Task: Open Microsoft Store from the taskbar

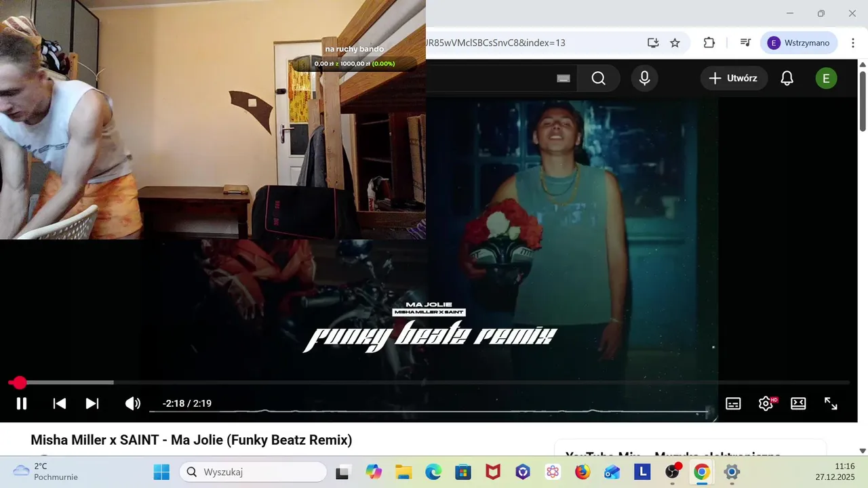Action: 463,472
